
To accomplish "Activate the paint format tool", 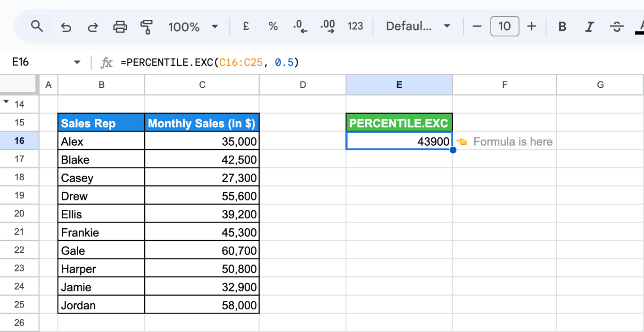I will [147, 27].
